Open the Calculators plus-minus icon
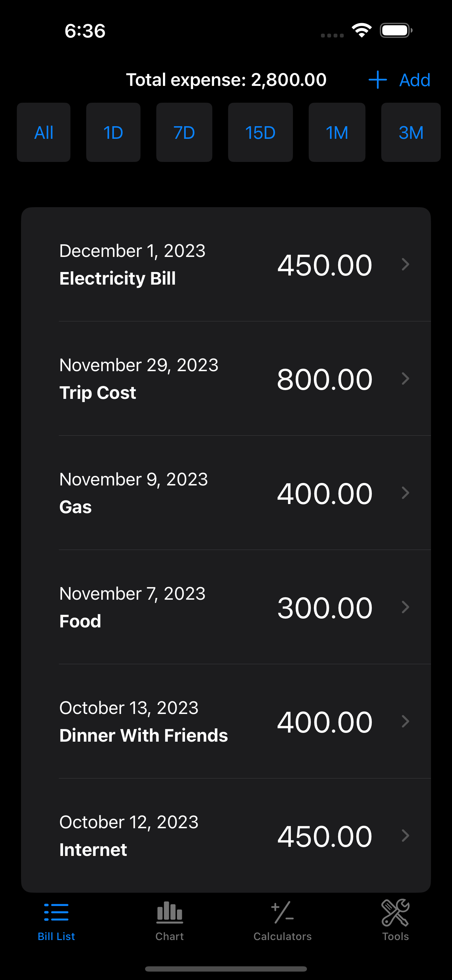Image resolution: width=452 pixels, height=980 pixels. tap(282, 912)
